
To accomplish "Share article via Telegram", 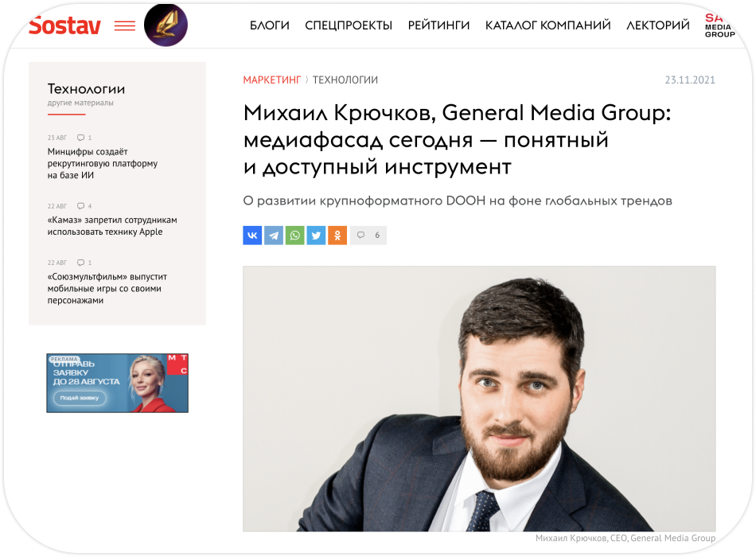I will click(x=274, y=236).
